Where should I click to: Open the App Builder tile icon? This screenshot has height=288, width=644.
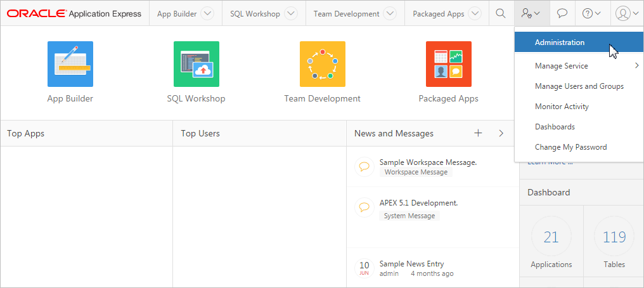click(70, 64)
